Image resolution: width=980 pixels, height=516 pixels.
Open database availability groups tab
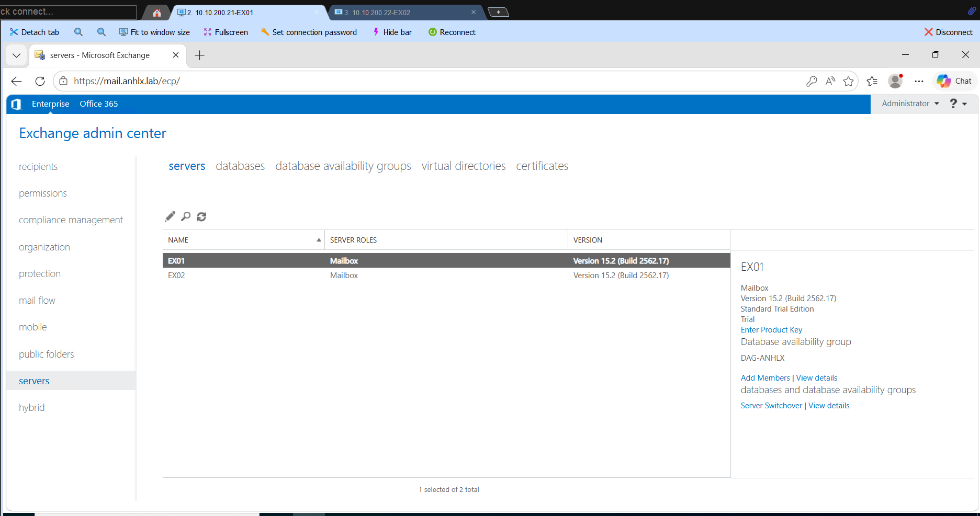point(343,166)
